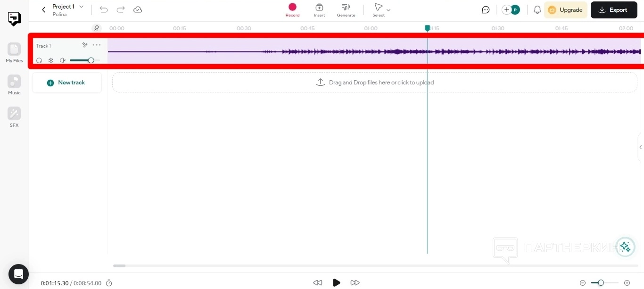Open the Insert tool

coord(319,10)
